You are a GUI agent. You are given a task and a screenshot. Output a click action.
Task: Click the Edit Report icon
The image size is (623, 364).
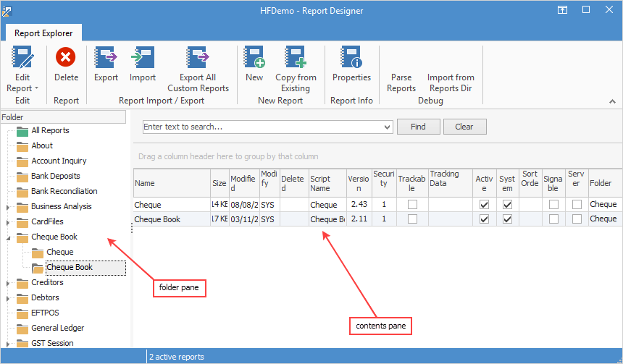pyautogui.click(x=22, y=57)
